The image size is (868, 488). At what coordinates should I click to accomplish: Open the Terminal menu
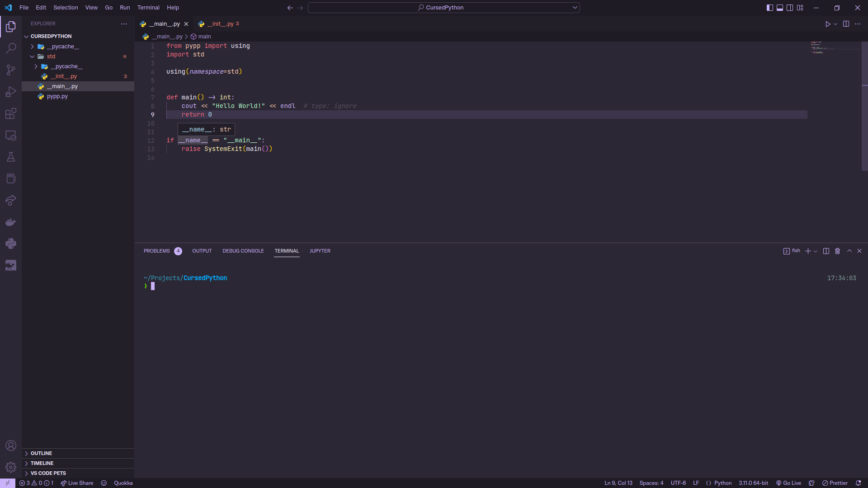point(148,8)
